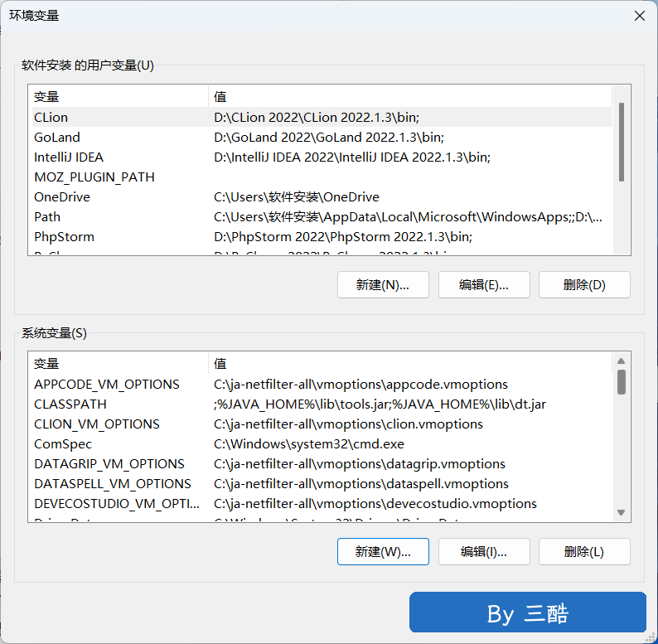
Task: Click the user variables 值 column header
Action: click(x=410, y=96)
